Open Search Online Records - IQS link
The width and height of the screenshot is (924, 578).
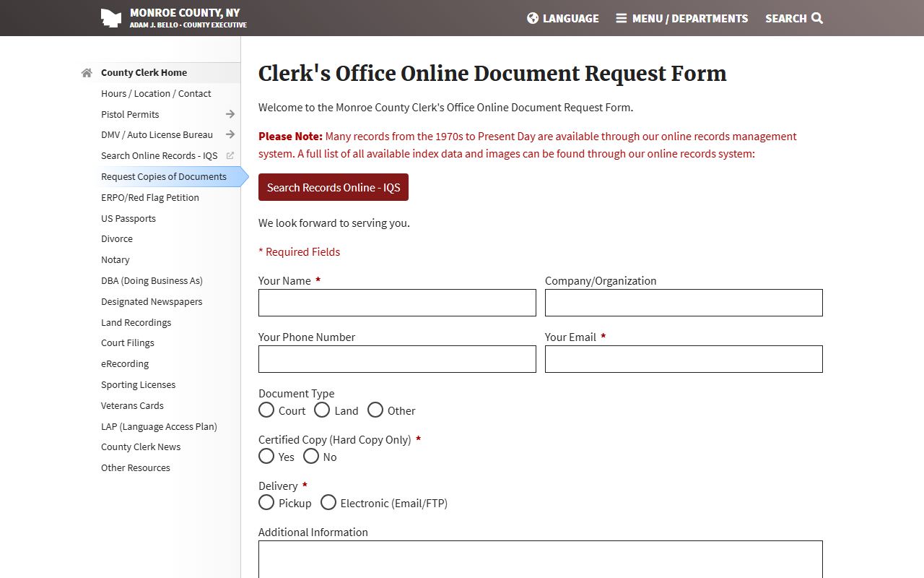click(159, 155)
